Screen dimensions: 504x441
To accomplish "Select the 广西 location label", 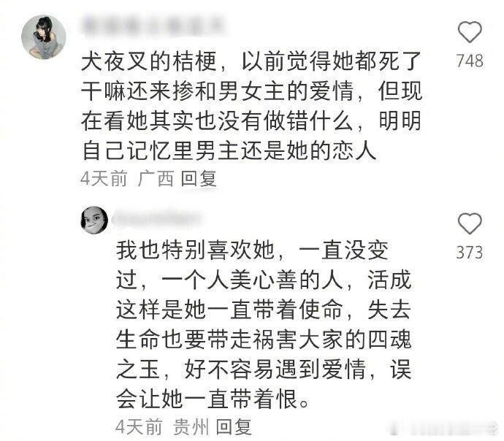I will 156,179.
